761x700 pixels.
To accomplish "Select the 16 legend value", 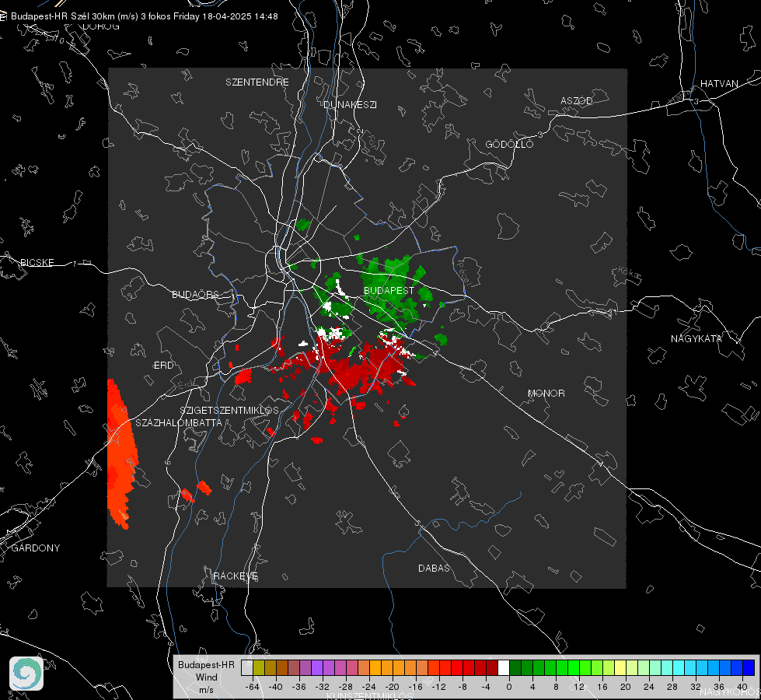I will (602, 687).
